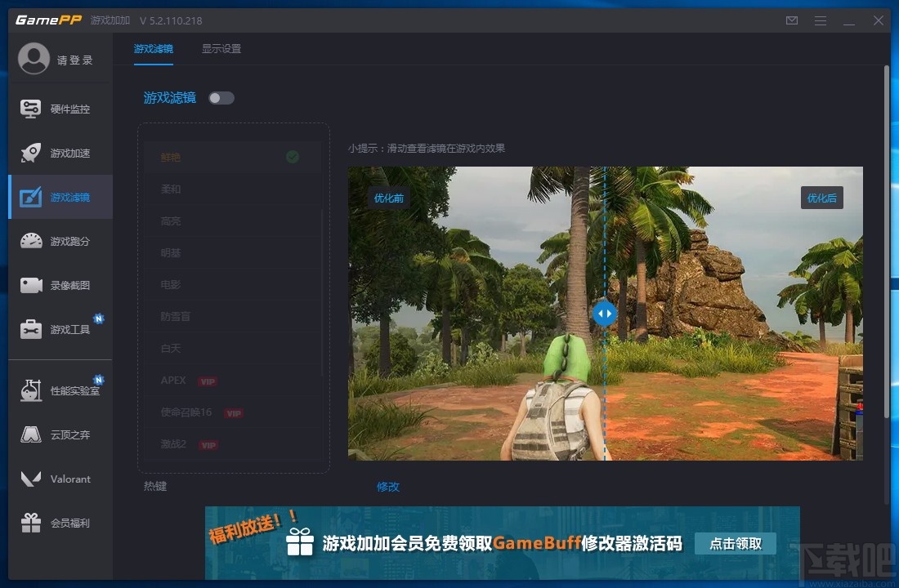Click 修改 to change the hotkey
This screenshot has width=899, height=588.
pyautogui.click(x=387, y=486)
